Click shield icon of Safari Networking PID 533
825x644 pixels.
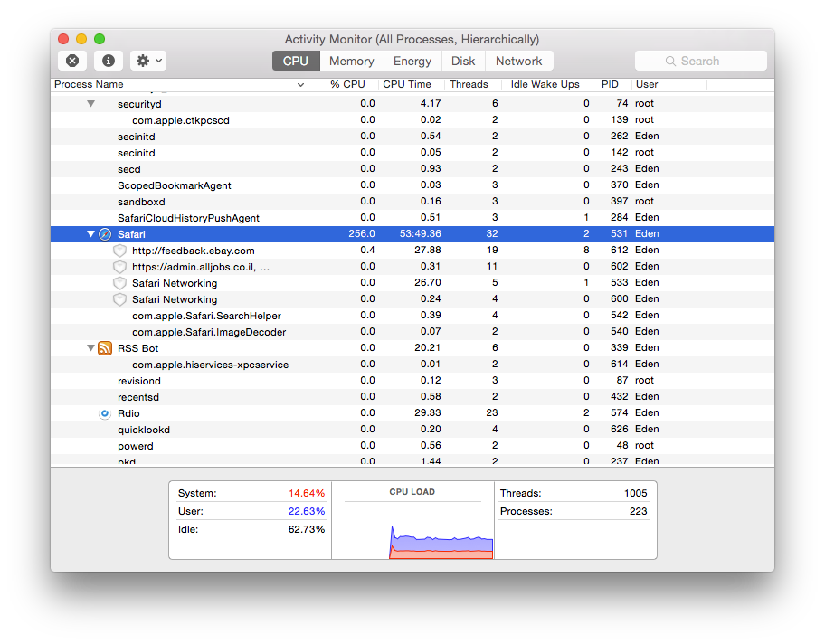tap(120, 283)
